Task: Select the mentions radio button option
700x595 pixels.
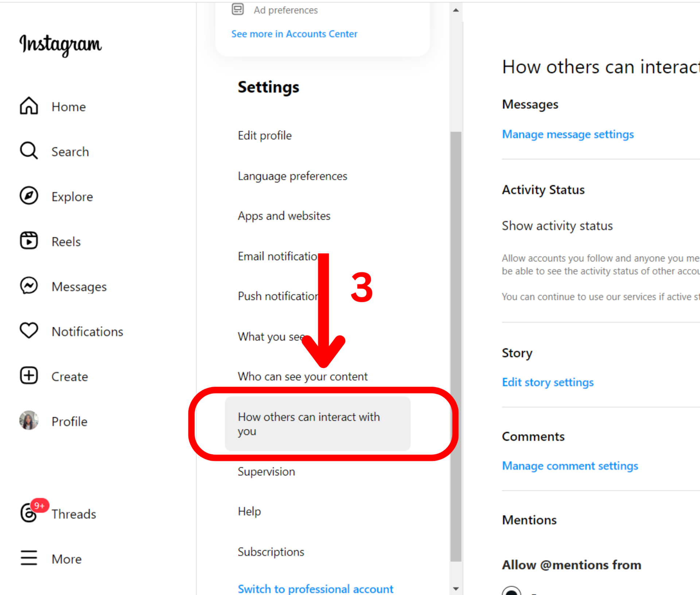Action: 512,591
